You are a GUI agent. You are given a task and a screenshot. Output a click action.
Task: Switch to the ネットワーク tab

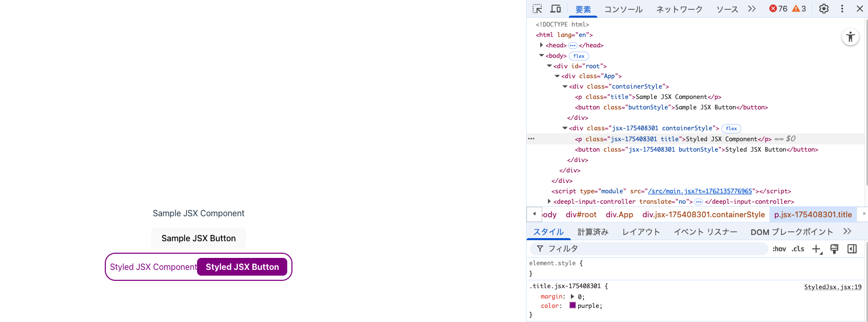pos(679,9)
